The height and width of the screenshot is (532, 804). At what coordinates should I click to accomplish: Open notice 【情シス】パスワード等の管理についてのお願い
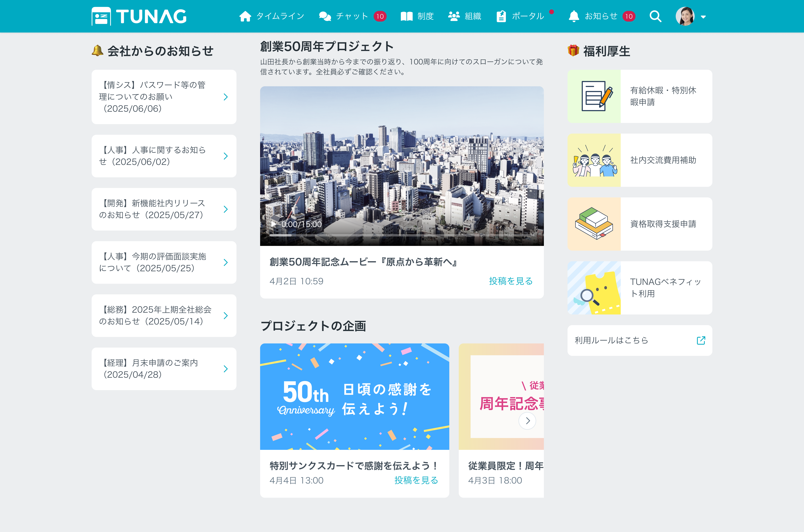pyautogui.click(x=164, y=97)
